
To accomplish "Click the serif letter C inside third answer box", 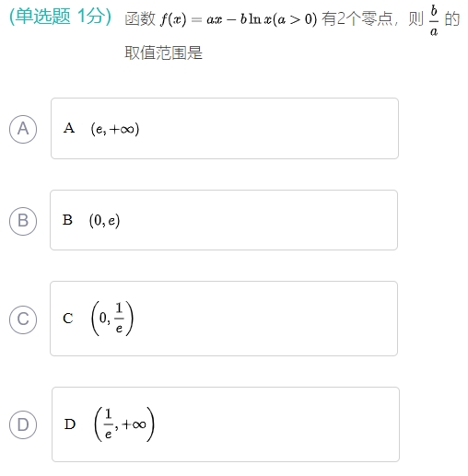I will [x=68, y=319].
